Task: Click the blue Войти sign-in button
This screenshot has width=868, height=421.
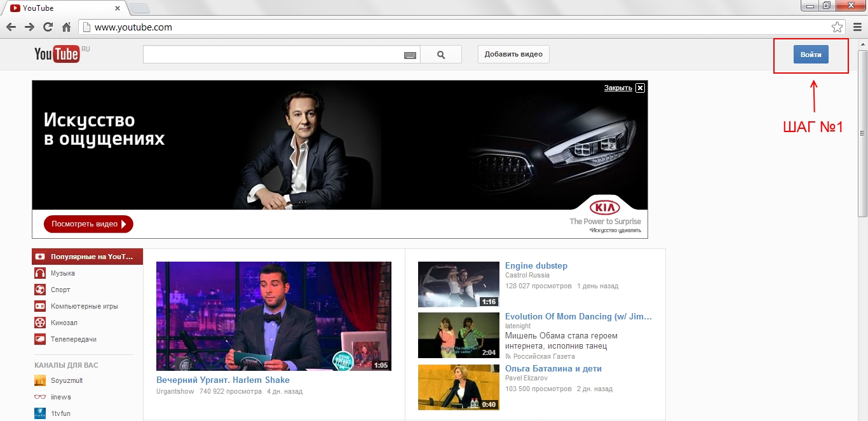Action: click(x=811, y=55)
